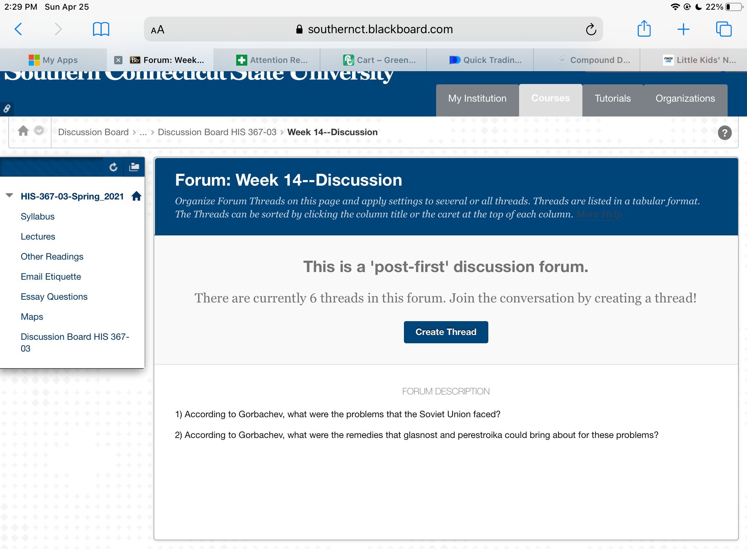Collapse the HIS-367-03-Spring_2021 menu triangle

point(9,196)
